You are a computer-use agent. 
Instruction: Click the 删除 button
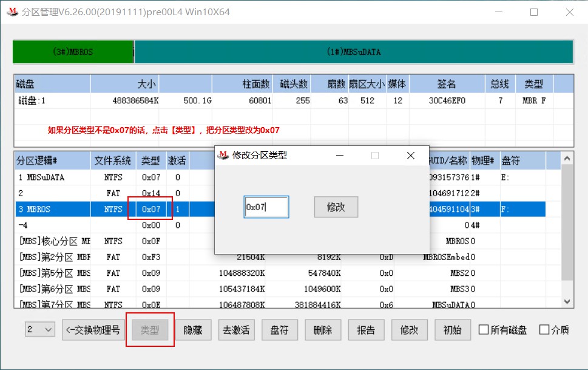[x=323, y=330]
